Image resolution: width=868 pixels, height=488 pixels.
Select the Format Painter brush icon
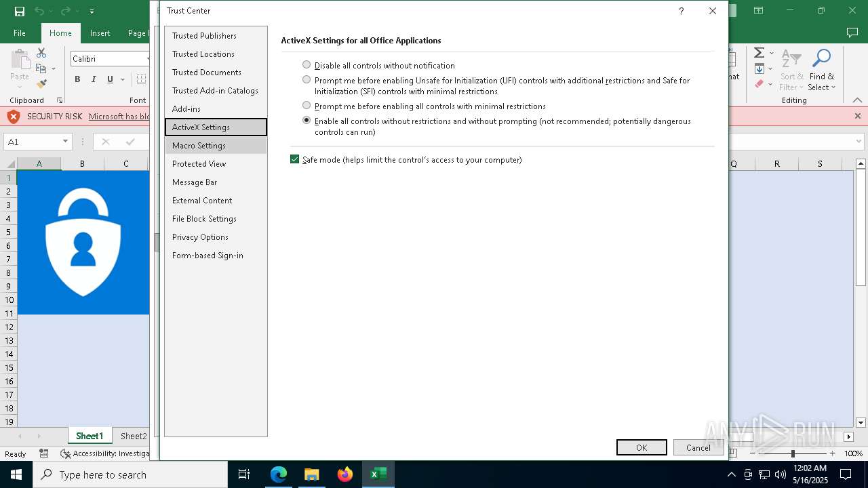click(x=41, y=84)
